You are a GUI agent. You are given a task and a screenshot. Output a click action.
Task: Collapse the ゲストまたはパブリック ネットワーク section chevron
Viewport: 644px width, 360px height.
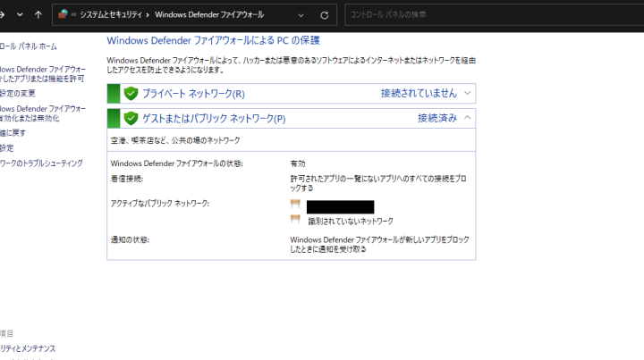tap(467, 117)
